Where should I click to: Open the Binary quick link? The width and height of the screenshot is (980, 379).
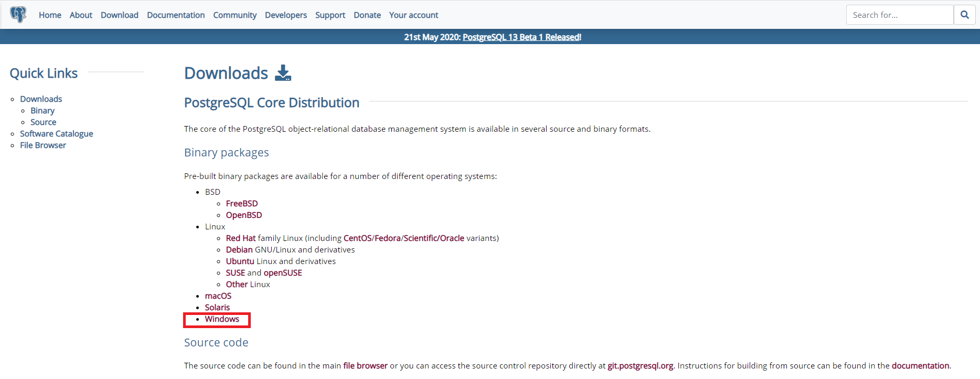[42, 111]
